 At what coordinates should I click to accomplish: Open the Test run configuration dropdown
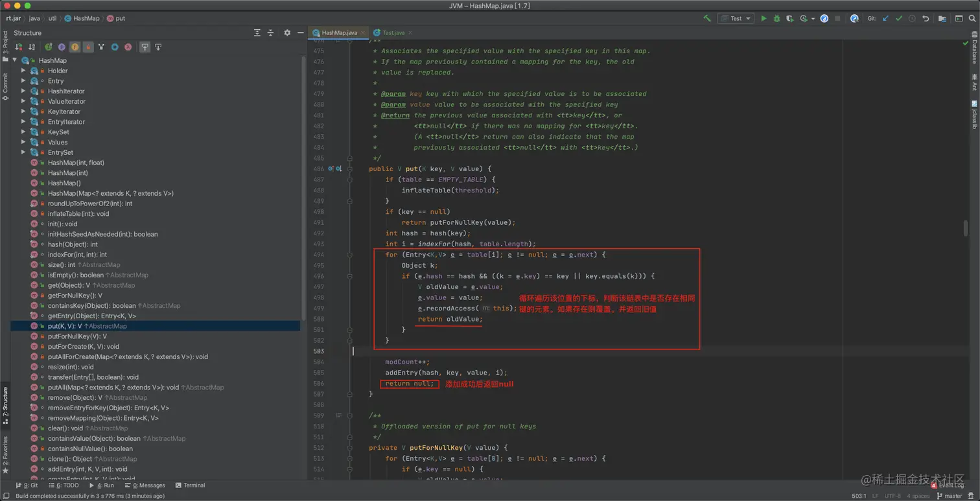pyautogui.click(x=736, y=19)
